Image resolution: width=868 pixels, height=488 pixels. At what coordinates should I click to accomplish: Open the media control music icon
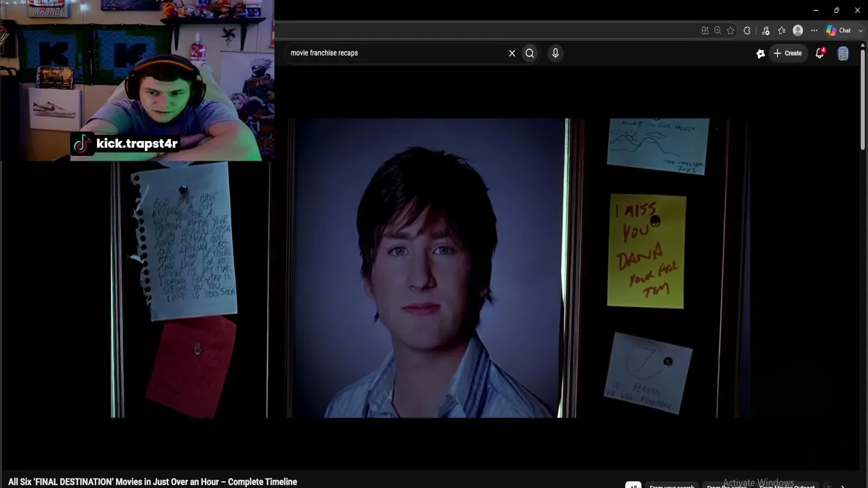(x=766, y=30)
